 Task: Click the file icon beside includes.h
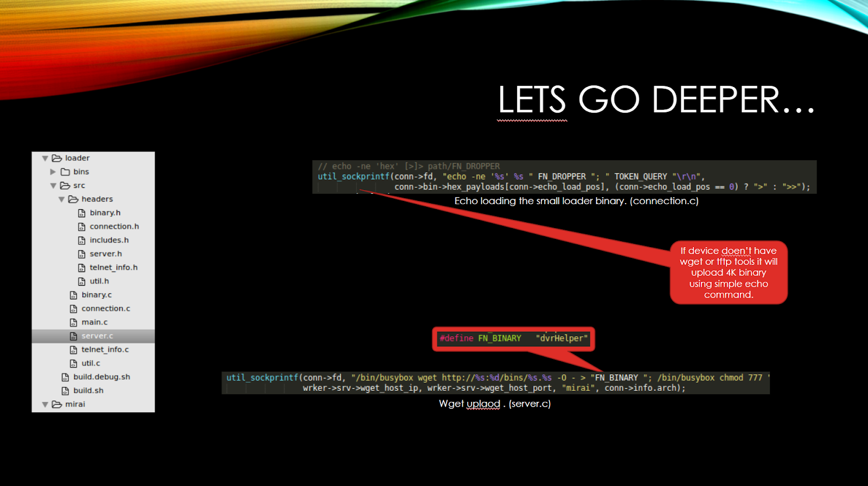[x=82, y=240]
